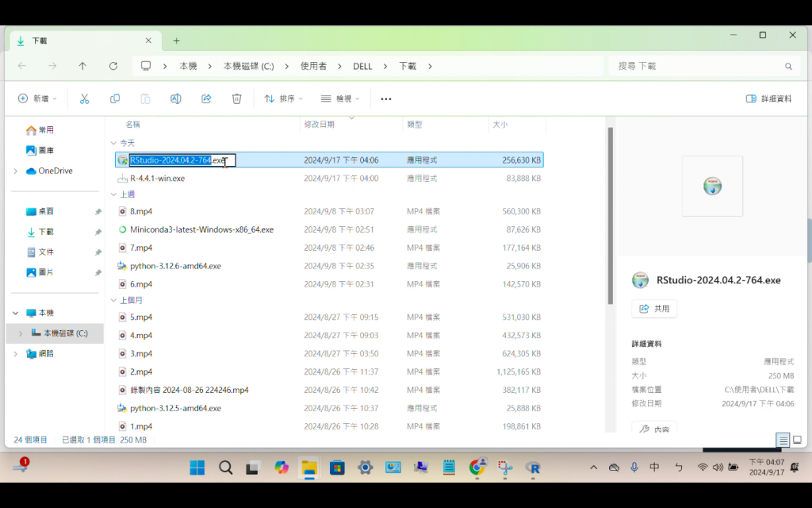Open Windows Start menu

coord(197,468)
